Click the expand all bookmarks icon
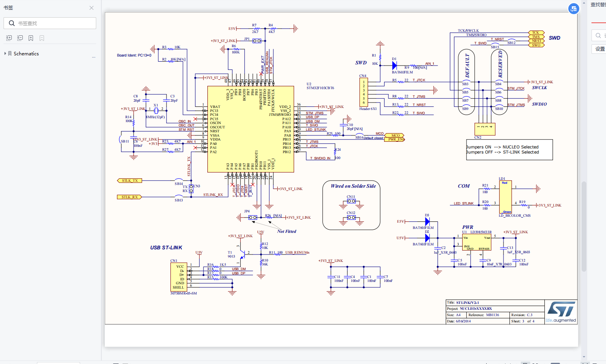The height and width of the screenshot is (364, 606). 9,38
